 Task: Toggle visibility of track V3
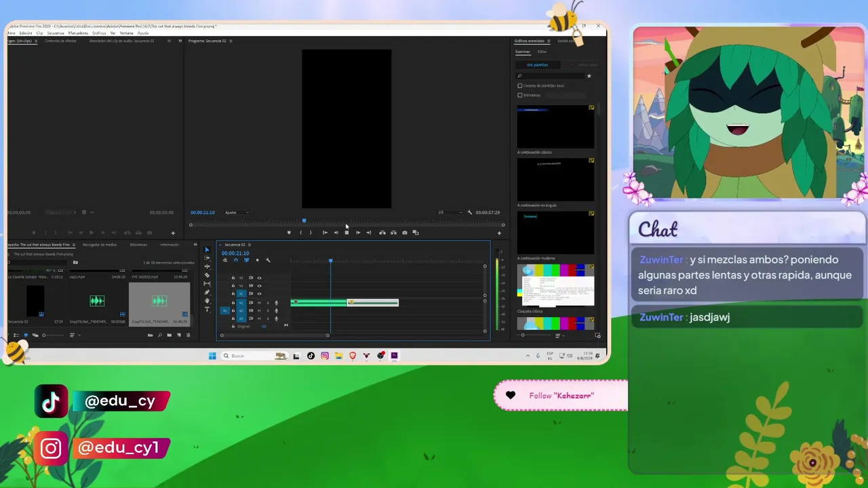point(259,278)
